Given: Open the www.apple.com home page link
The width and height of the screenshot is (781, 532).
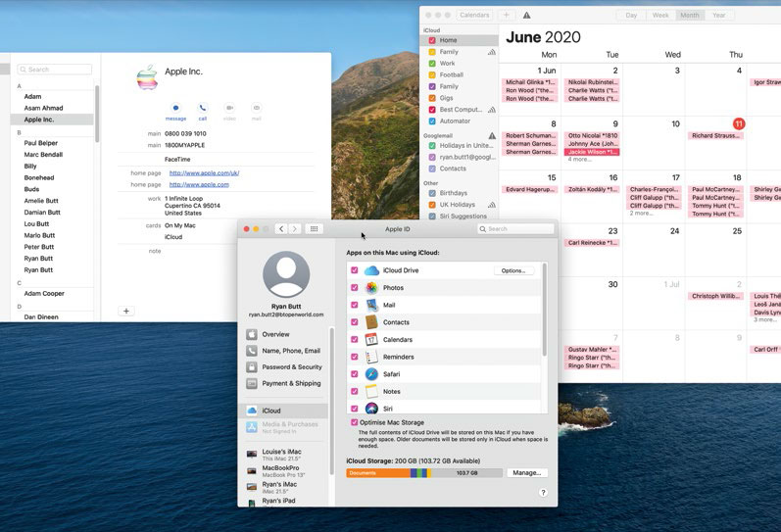Looking at the screenshot, I should click(199, 184).
